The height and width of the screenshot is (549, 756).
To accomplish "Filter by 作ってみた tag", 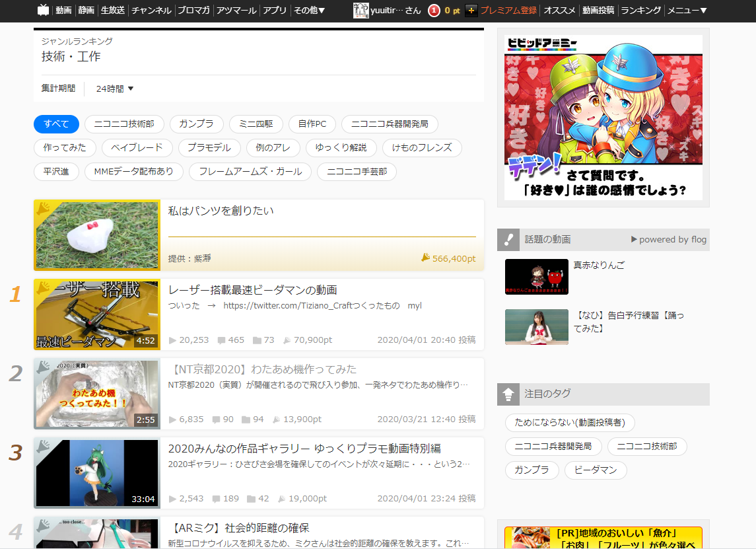I will tap(65, 147).
